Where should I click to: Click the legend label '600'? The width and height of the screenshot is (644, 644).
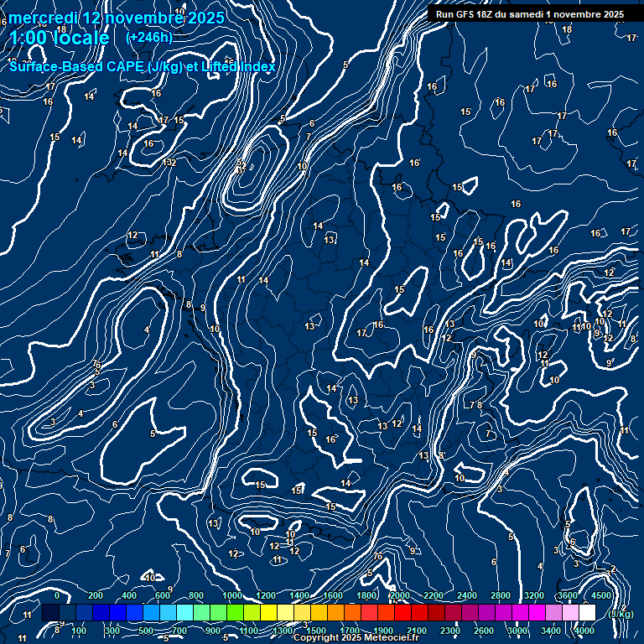(163, 595)
